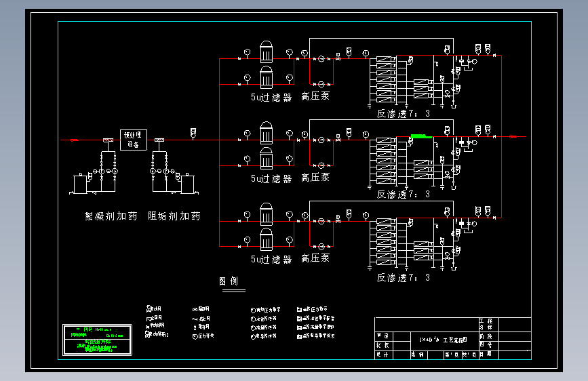Click the instrument symbol on the line after antiscalant dosing
Image resolution: width=588 pixels, height=381 pixels.
point(193,132)
